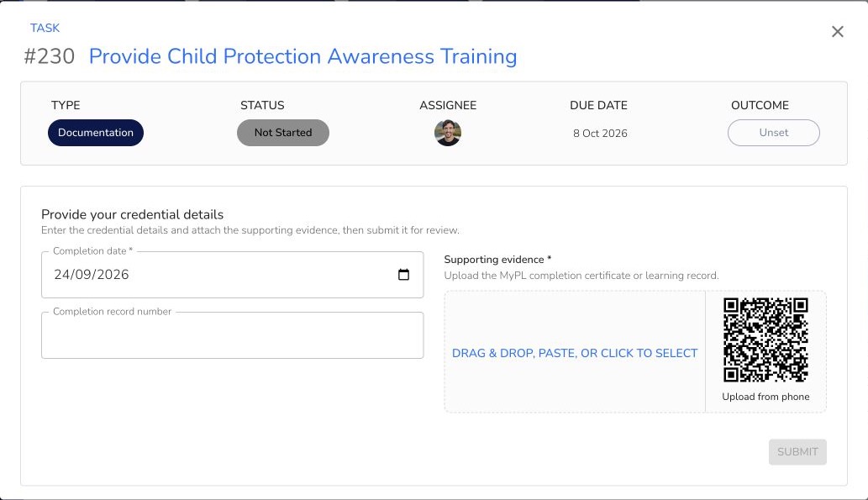
Task: Click the 'Upload the MyPL completion certificate' hint text
Action: point(581,275)
